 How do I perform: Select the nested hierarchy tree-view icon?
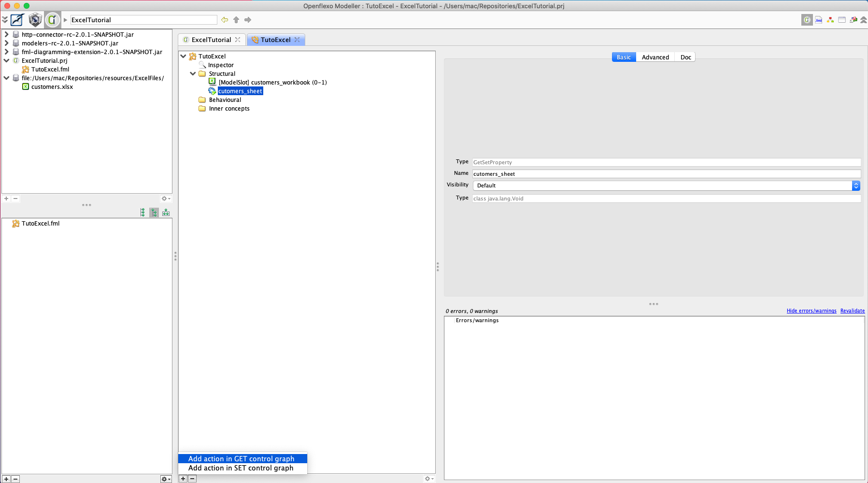tap(154, 213)
